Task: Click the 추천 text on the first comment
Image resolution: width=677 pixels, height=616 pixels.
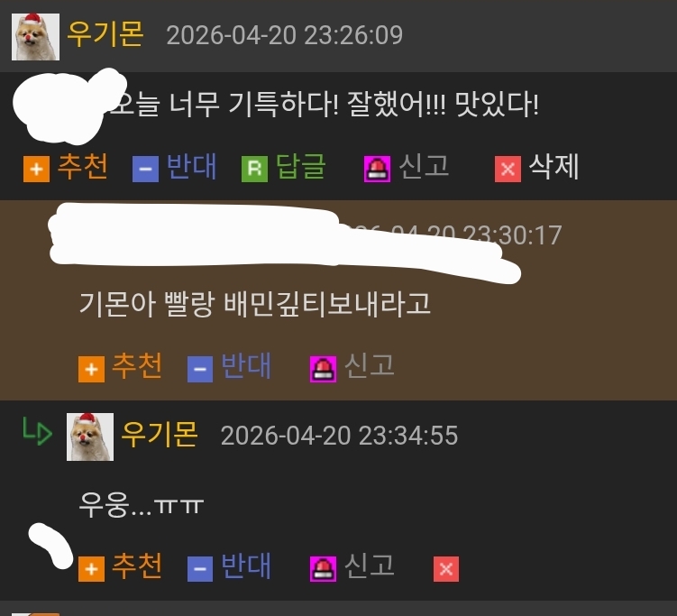Action: 82,167
